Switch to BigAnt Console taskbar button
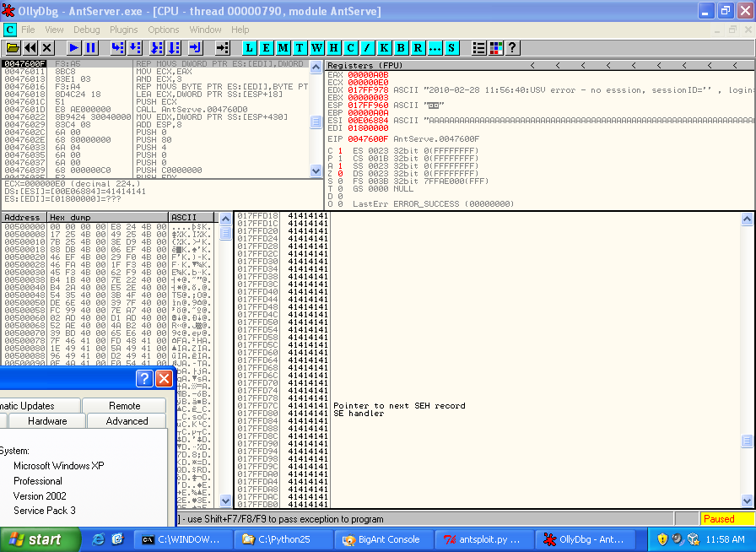The height and width of the screenshot is (552, 756). [385, 539]
